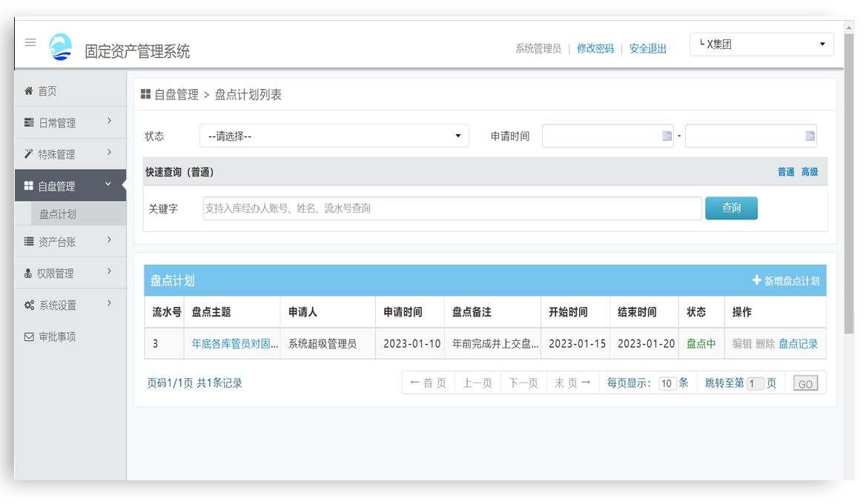
Task: Open 自盘管理 from the breadcrumb
Action: (x=176, y=94)
